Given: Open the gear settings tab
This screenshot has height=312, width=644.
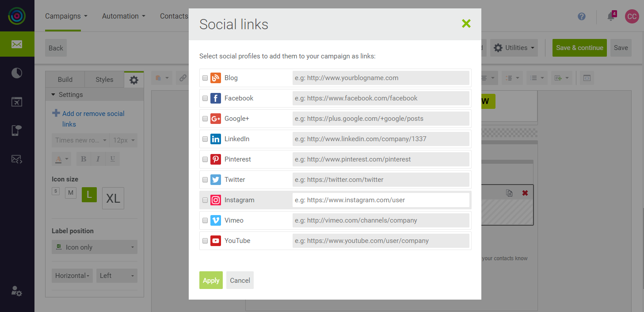Looking at the screenshot, I should 134,80.
